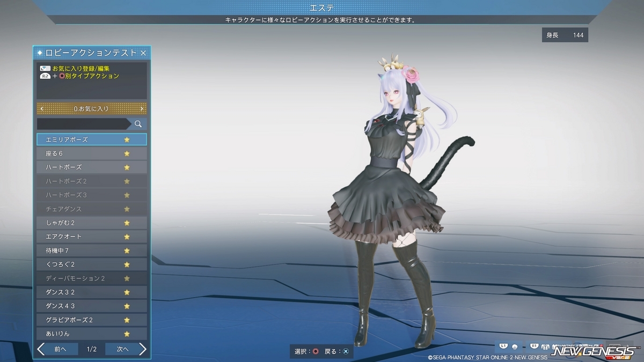The height and width of the screenshot is (362, 644).
Task: Switch to previous category with left arrow
Action: pyautogui.click(x=42, y=109)
